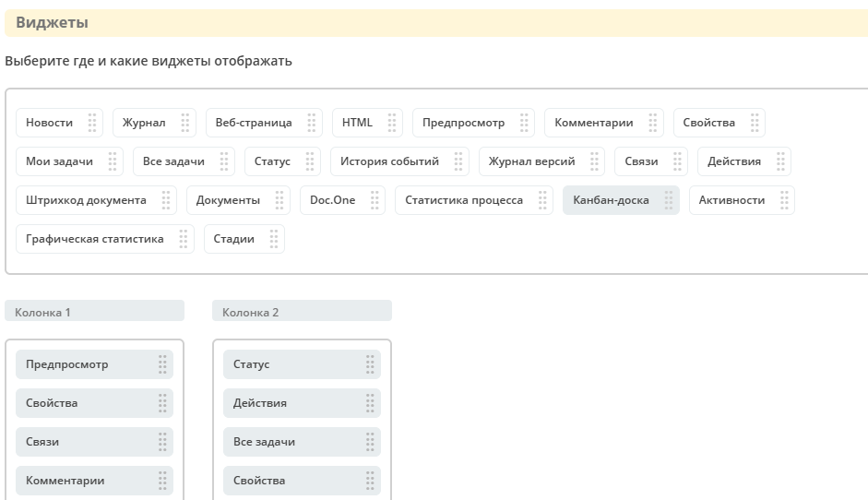
Task: Click the drag handle on the Журнал версий widget
Action: 594,161
